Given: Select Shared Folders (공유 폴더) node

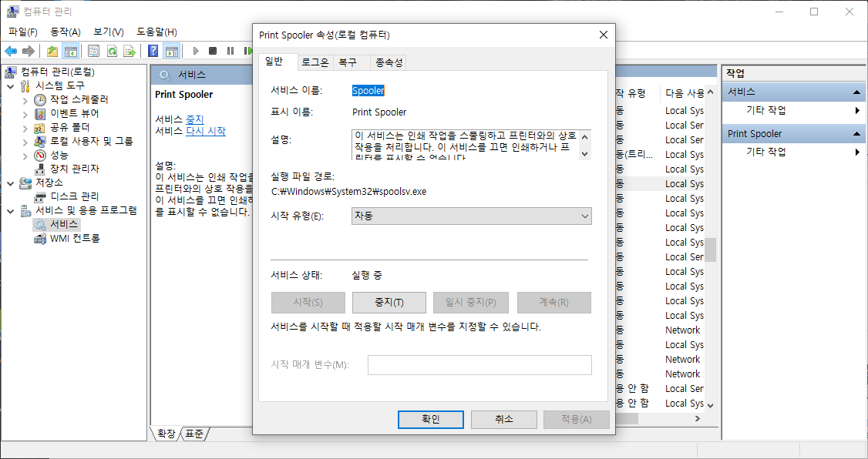Looking at the screenshot, I should [69, 127].
